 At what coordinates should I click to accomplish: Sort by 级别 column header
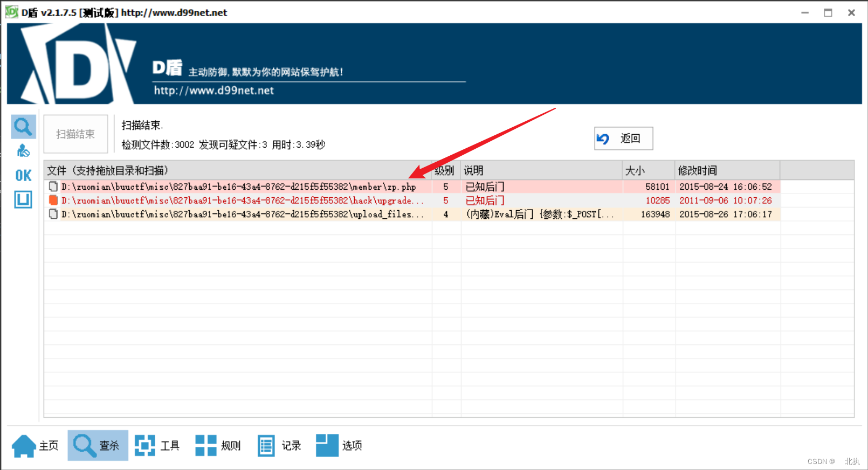pyautogui.click(x=446, y=170)
